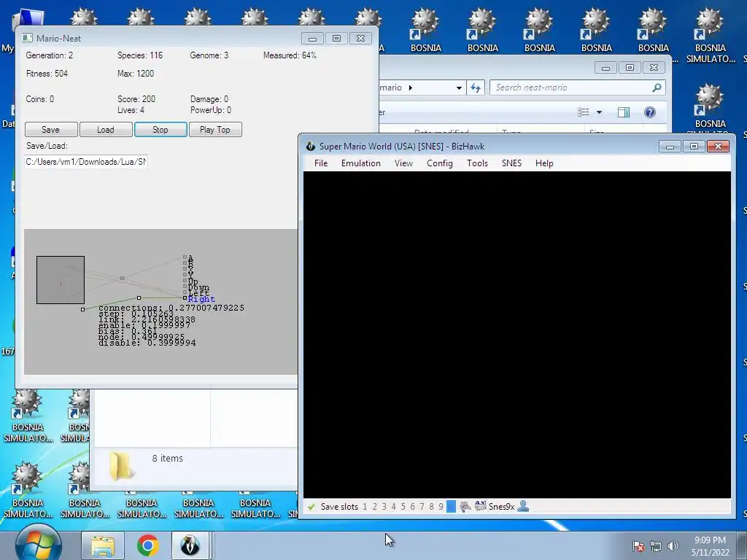The image size is (747, 560).
Task: Open BizHawk File menu
Action: pos(321,163)
